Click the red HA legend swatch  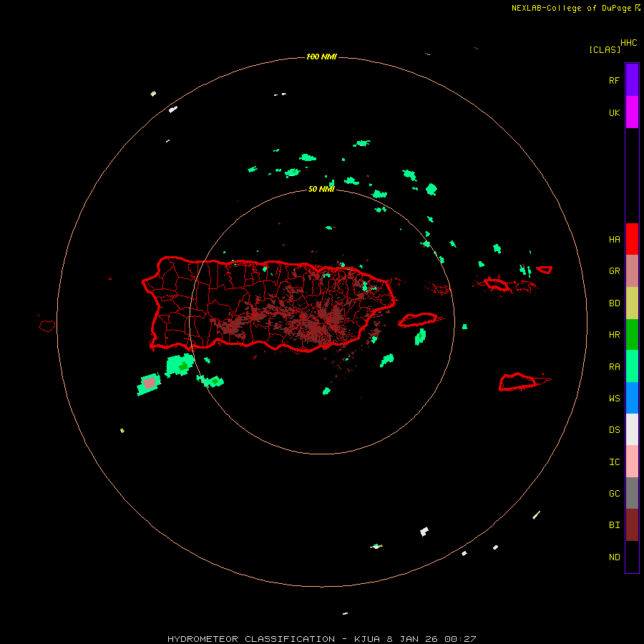pos(632,239)
